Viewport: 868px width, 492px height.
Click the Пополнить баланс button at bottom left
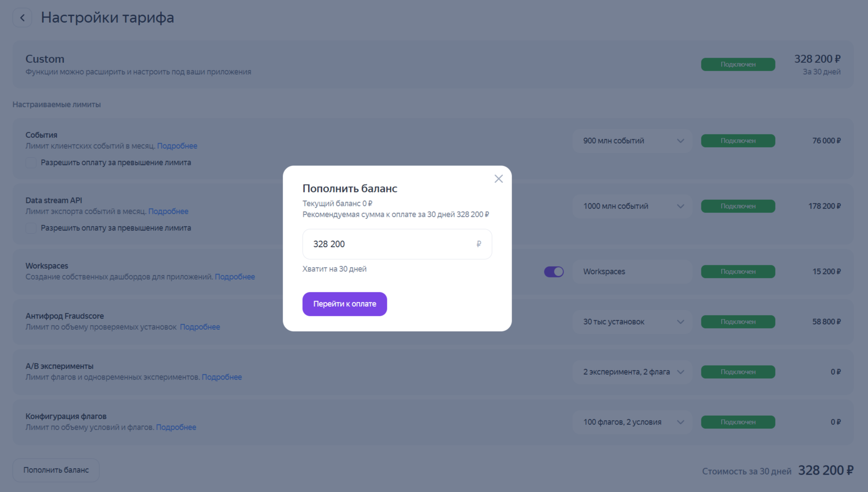pyautogui.click(x=56, y=470)
